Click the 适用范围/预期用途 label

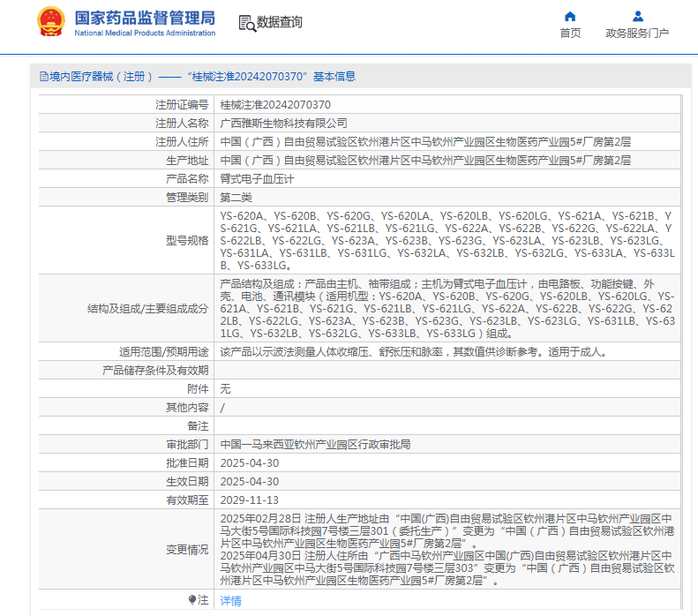(164, 352)
